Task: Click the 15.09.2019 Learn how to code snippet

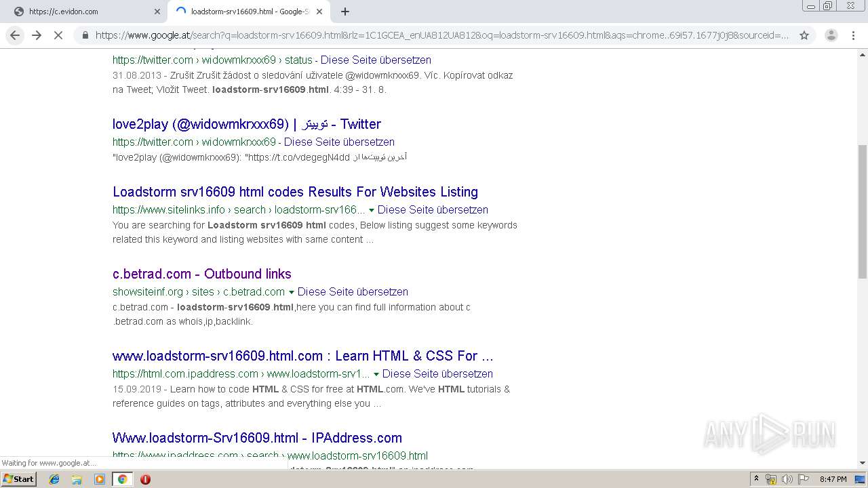Action: point(311,396)
